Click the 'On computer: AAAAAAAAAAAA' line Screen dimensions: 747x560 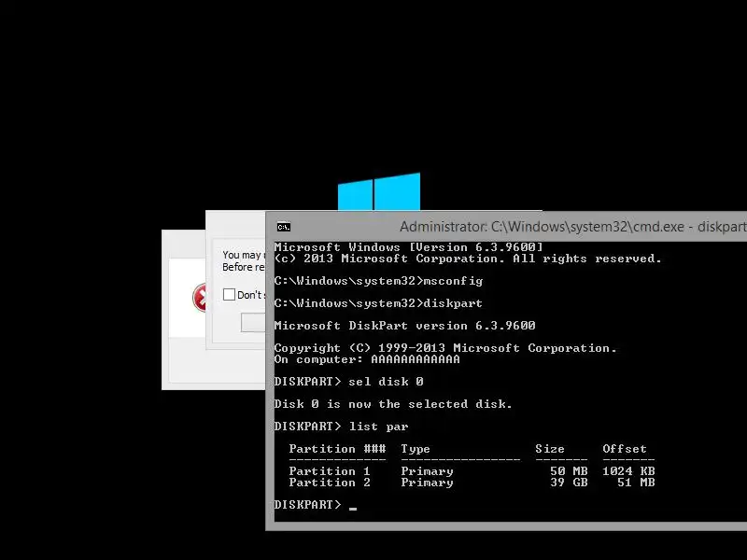(367, 359)
